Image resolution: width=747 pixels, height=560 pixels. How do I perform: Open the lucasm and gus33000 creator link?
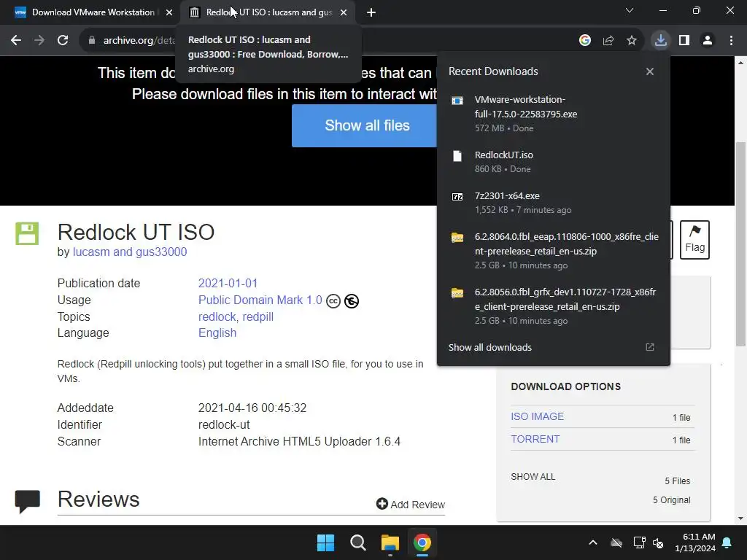click(130, 252)
